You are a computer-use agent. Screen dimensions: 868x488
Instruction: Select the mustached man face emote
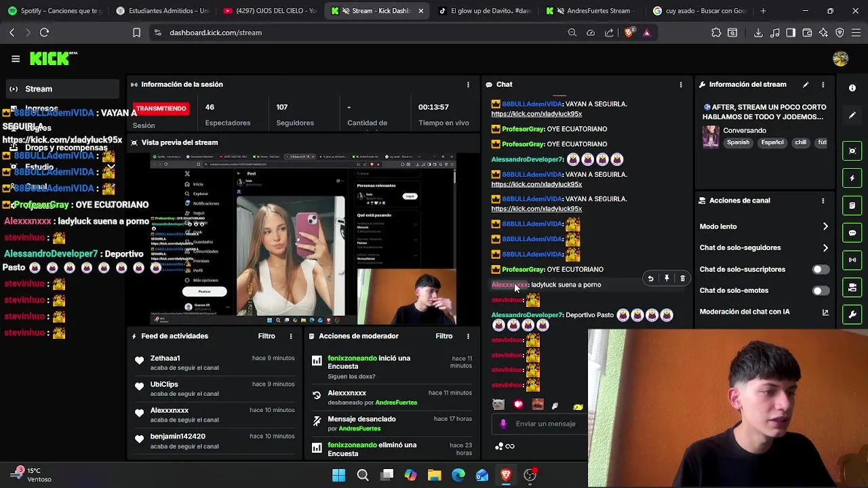(x=538, y=405)
